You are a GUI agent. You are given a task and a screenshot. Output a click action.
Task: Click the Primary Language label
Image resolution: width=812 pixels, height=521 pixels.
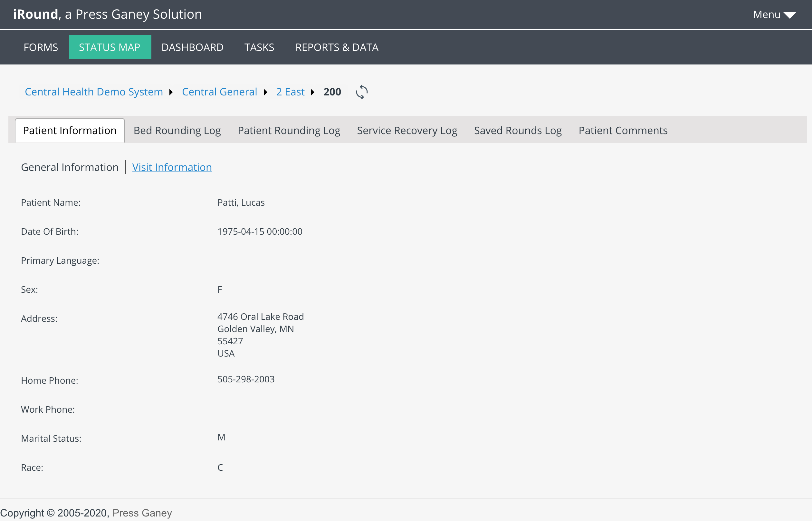pos(60,260)
